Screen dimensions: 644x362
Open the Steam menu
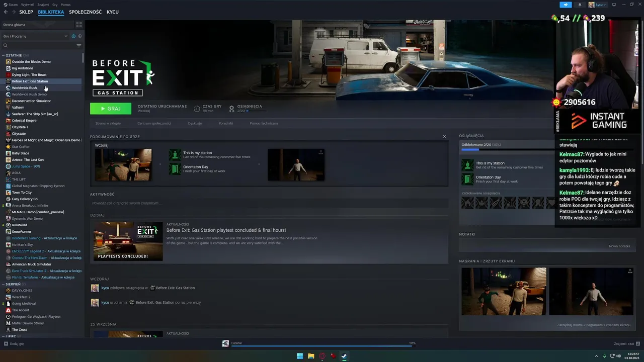click(11, 5)
